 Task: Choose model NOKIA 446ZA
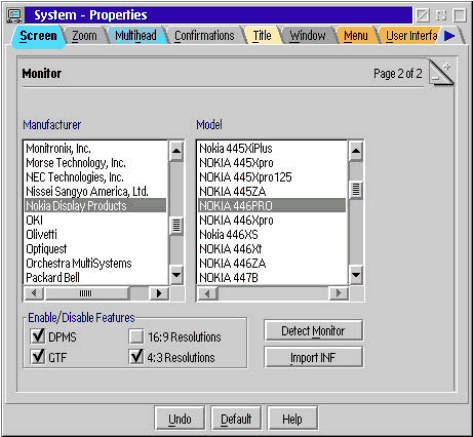[272, 263]
